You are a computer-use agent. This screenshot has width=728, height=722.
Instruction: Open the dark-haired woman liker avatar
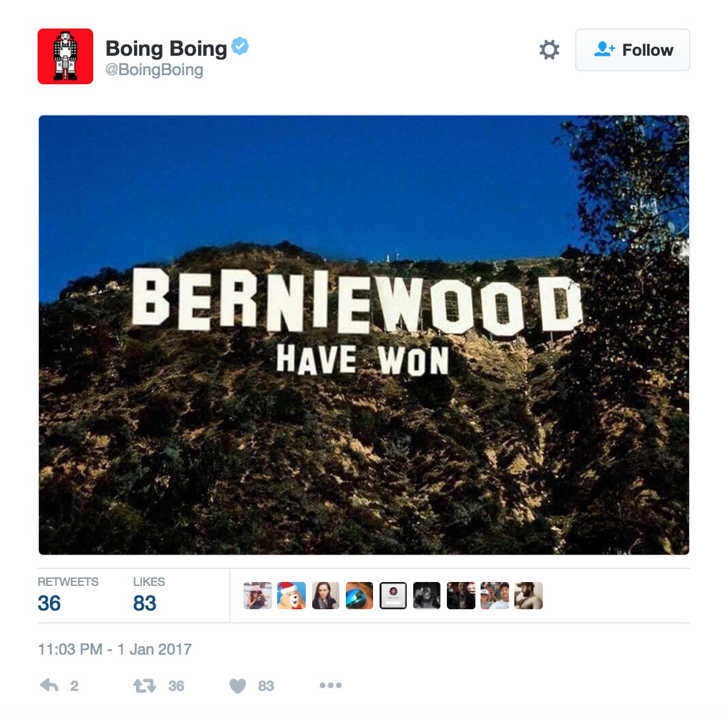(x=326, y=595)
